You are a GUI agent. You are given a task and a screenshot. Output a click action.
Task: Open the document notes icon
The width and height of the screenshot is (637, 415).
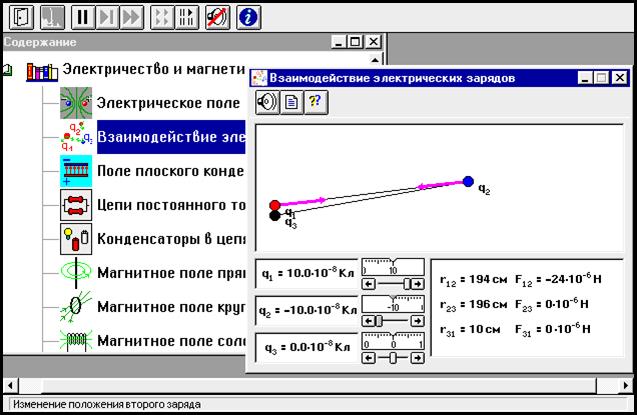tap(291, 102)
